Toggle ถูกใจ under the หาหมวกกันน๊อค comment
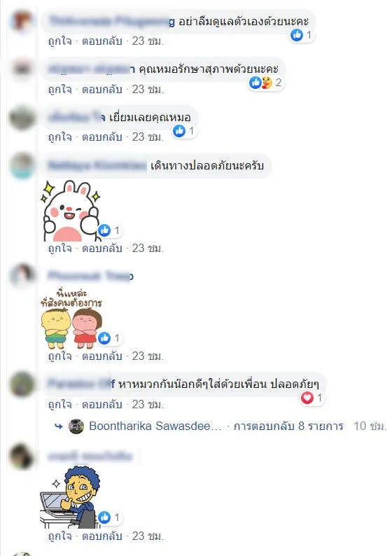This screenshot has height=556, width=392. point(60,404)
